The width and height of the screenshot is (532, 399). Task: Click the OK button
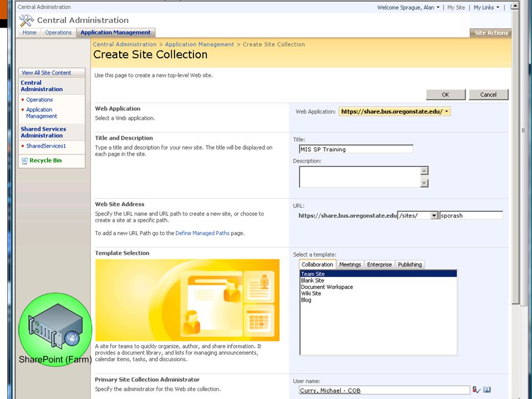446,95
